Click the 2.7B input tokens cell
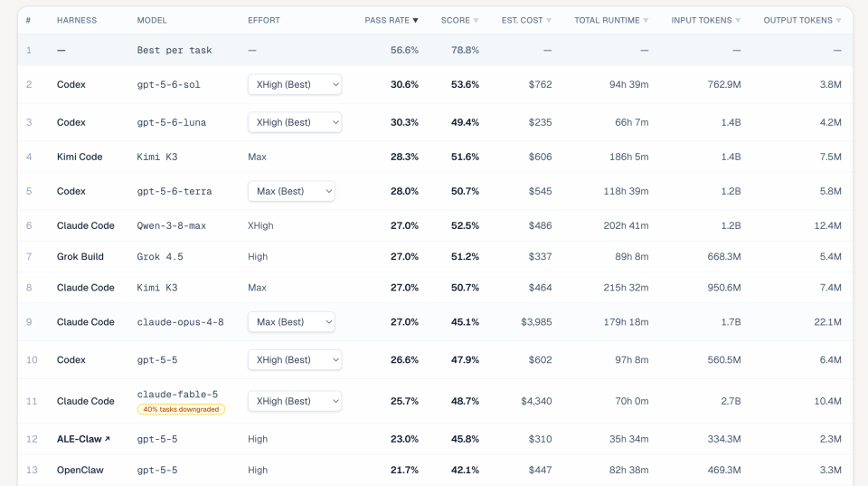This screenshot has height=486, width=868. (x=731, y=401)
